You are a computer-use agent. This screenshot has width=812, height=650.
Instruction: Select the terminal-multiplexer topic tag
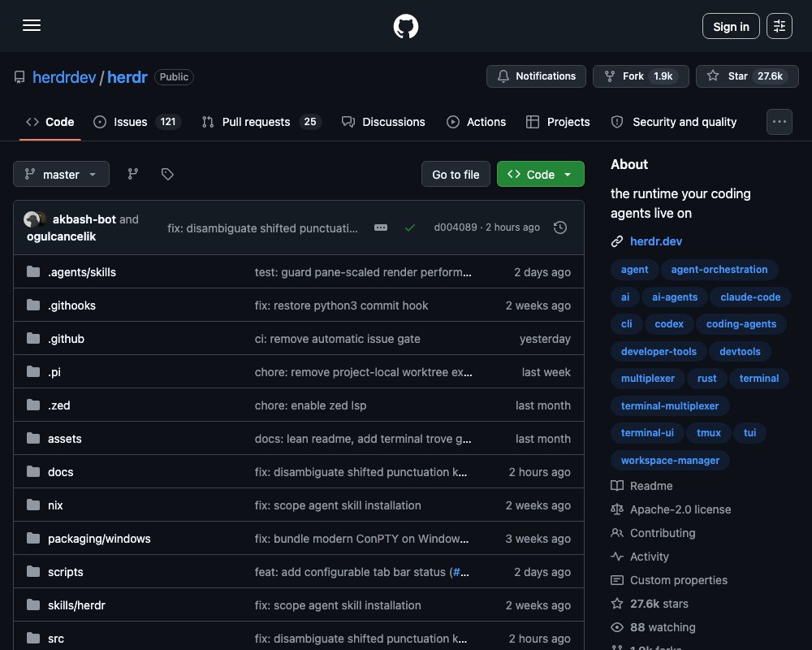(670, 406)
